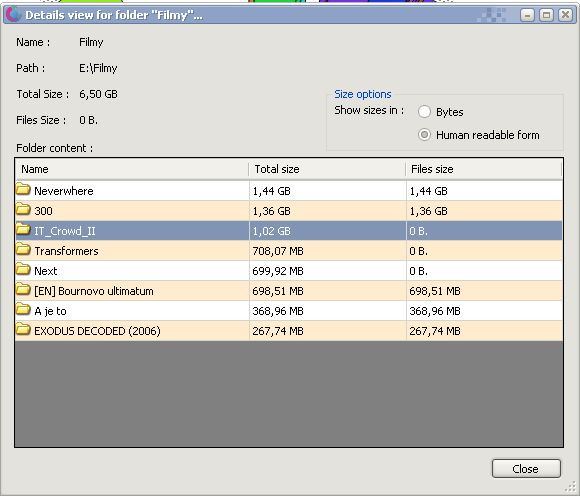This screenshot has width=580, height=496.
Task: Select the Transformers row name
Action: click(66, 251)
